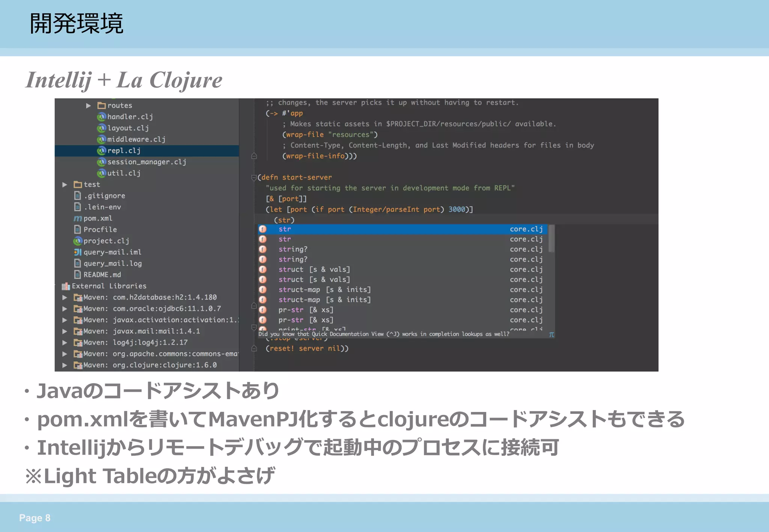Click "3000" port number in code
The width and height of the screenshot is (769, 532).
[x=457, y=209]
